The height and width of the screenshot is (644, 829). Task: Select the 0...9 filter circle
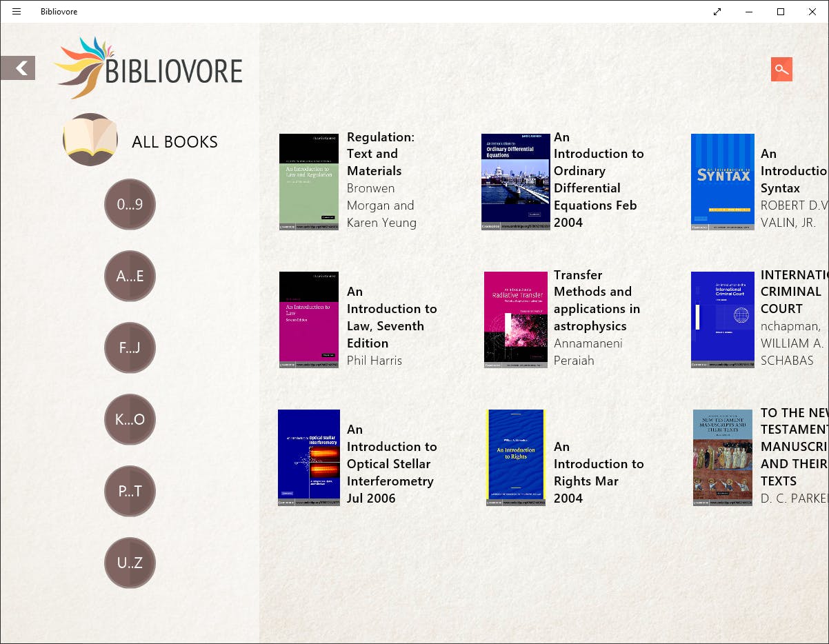coord(130,204)
